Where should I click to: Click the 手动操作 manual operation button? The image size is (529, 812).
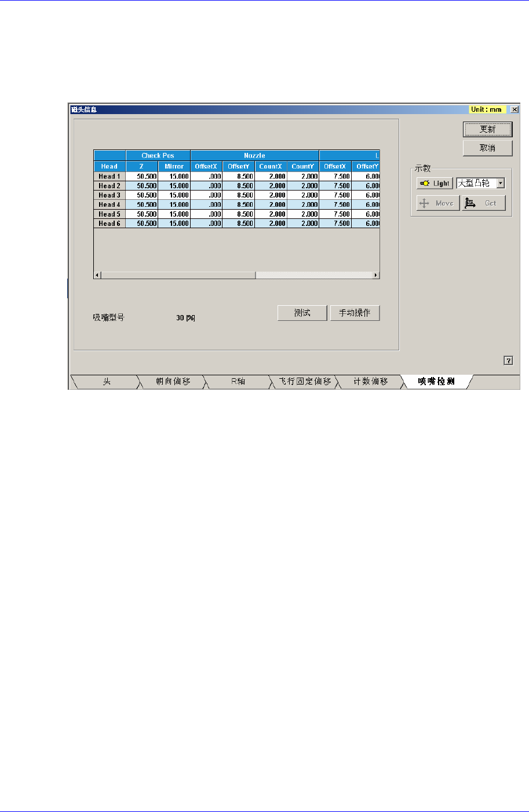tap(355, 313)
